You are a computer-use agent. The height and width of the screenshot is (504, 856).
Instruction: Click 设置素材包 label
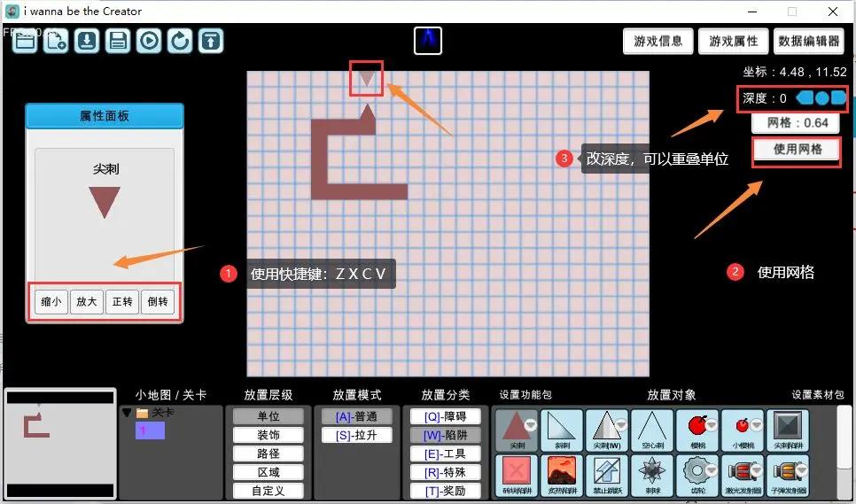click(818, 395)
